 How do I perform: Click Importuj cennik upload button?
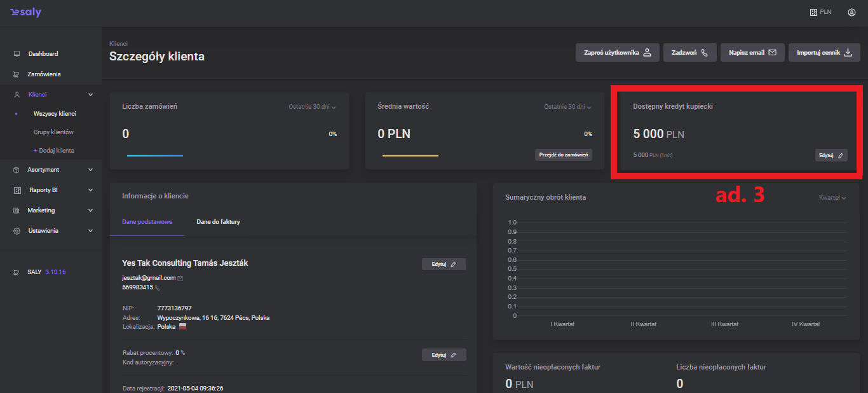click(824, 53)
